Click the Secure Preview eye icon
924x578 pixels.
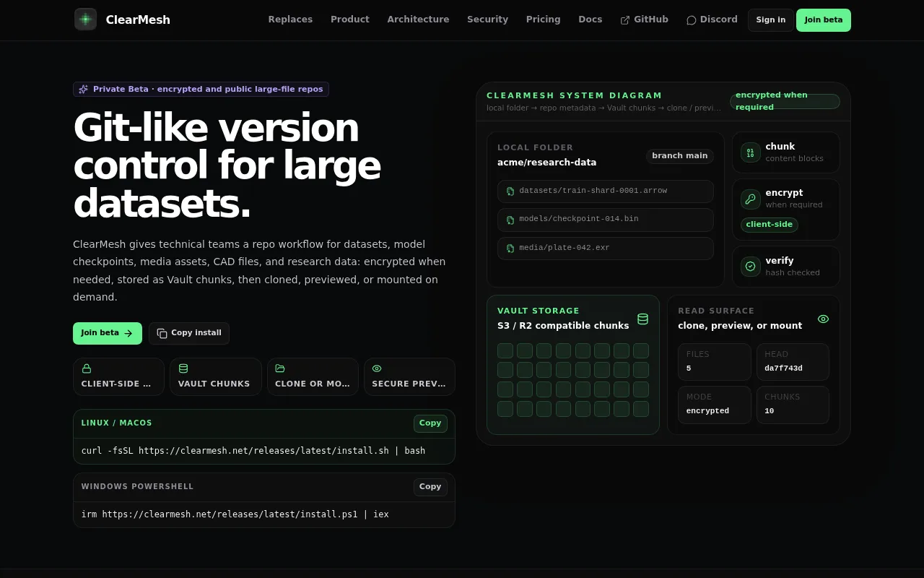click(x=377, y=368)
